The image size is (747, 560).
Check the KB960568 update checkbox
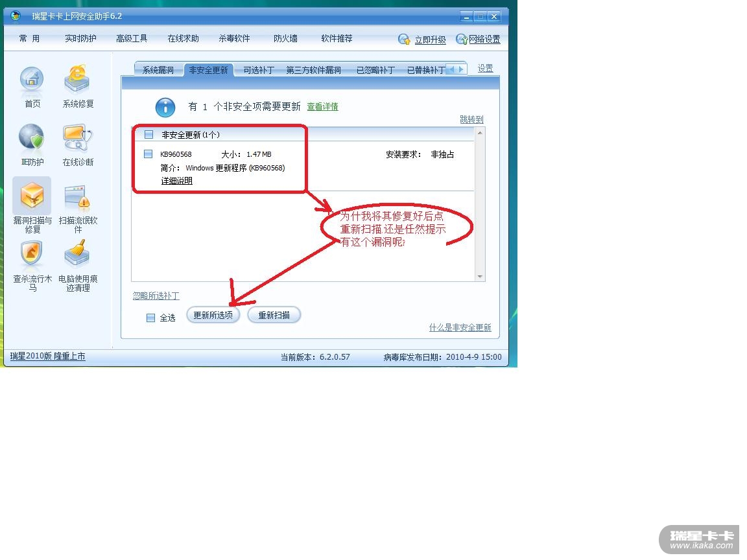[x=148, y=154]
